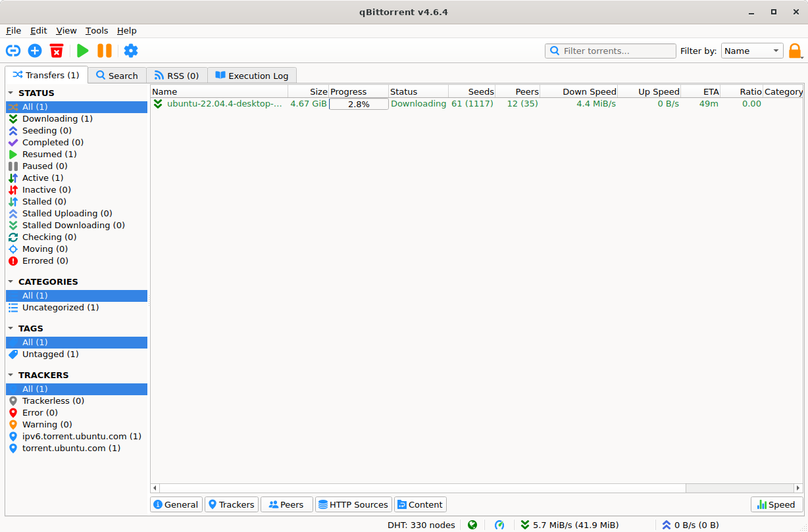Screen dimensions: 808x532
Task: Click the Resume torrent icon
Action: tap(82, 51)
